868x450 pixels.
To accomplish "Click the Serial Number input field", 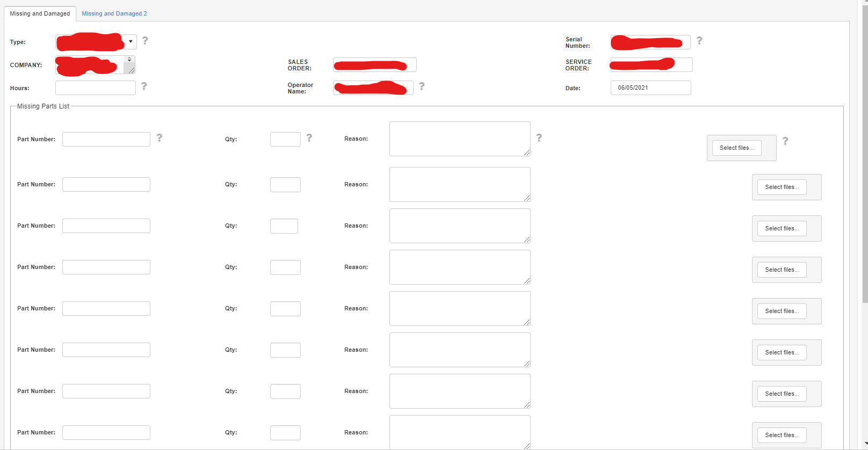I will [x=650, y=42].
